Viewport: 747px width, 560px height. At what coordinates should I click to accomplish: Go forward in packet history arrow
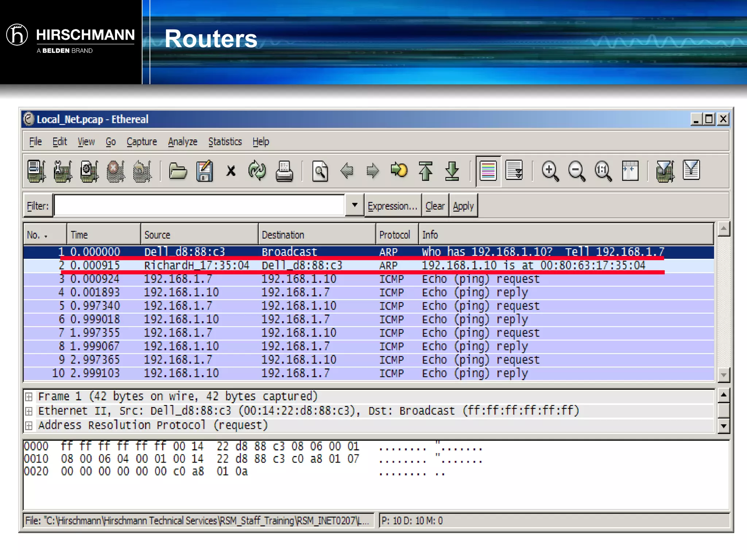372,171
